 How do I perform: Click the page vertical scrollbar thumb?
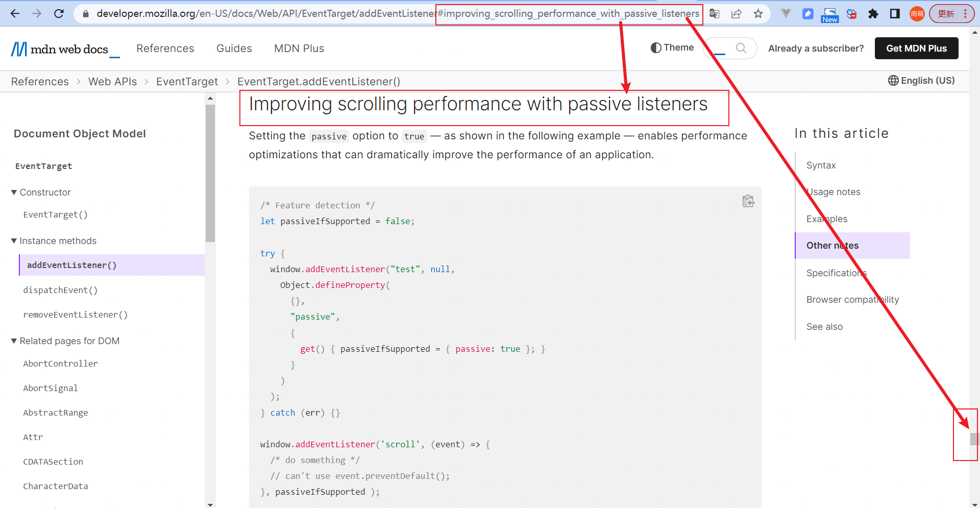click(974, 439)
